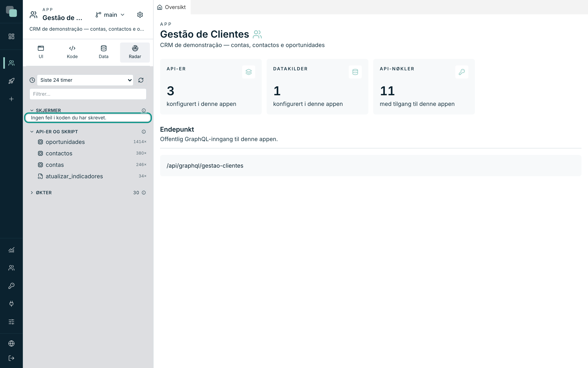Open the dashboard grid icon in sidebar

(11, 36)
